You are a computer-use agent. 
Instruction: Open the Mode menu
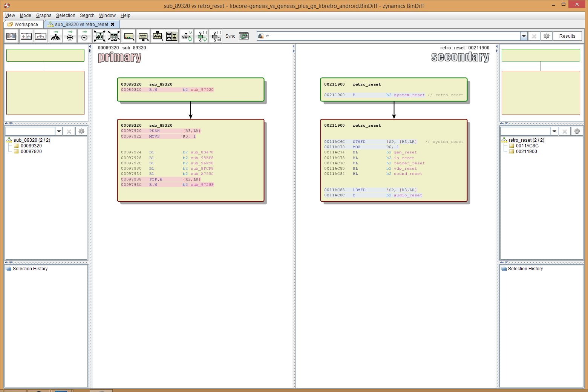(26, 15)
